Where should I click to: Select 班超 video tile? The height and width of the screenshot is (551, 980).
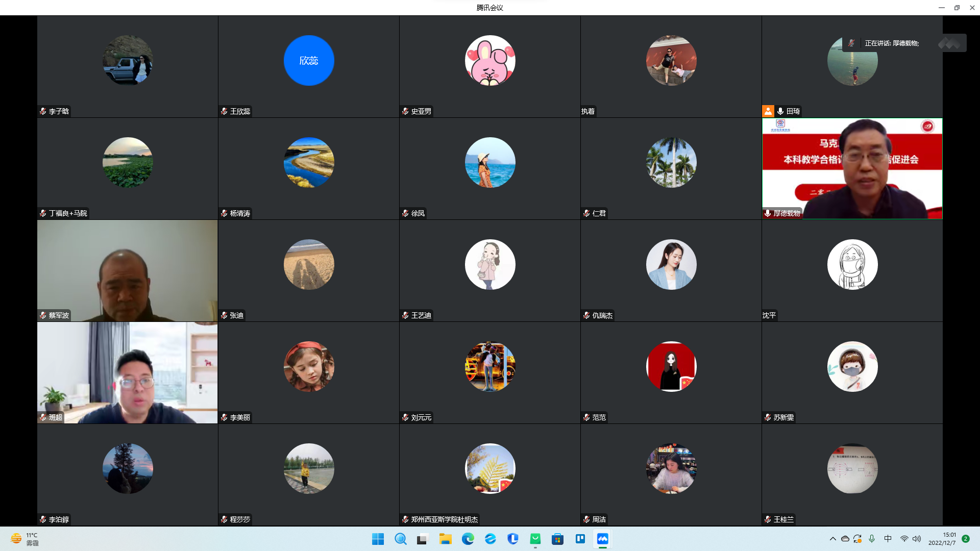128,373
